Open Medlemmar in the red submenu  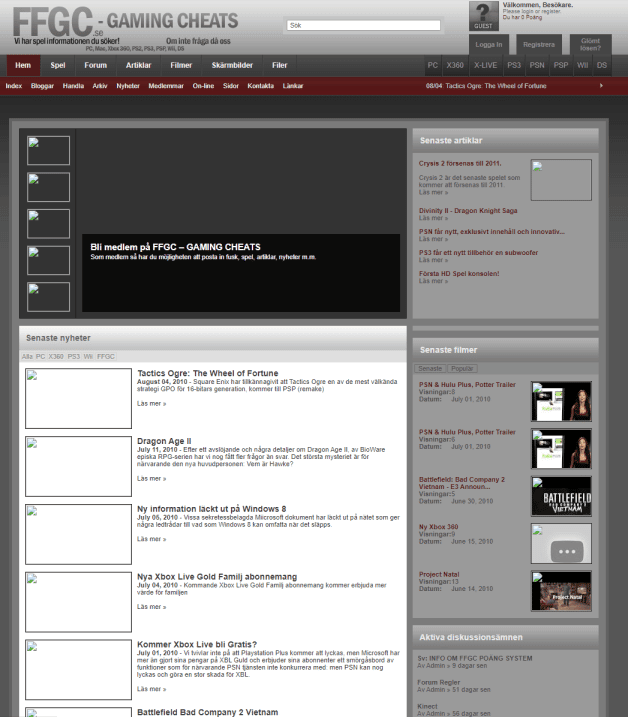click(x=166, y=86)
